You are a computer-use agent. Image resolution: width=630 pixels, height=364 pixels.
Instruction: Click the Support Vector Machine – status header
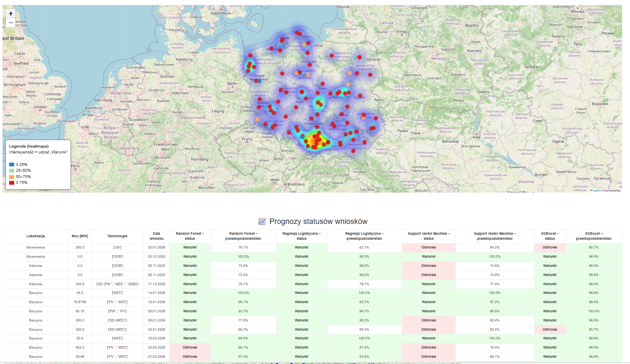point(428,236)
